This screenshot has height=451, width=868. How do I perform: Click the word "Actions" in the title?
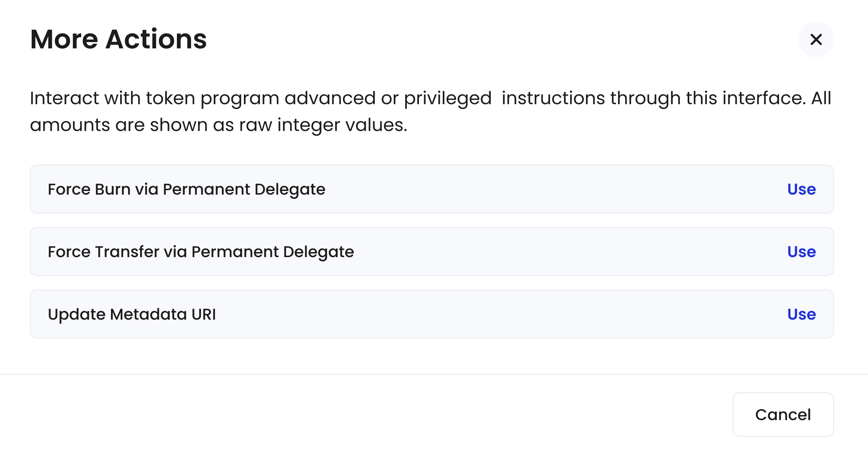[156, 39]
